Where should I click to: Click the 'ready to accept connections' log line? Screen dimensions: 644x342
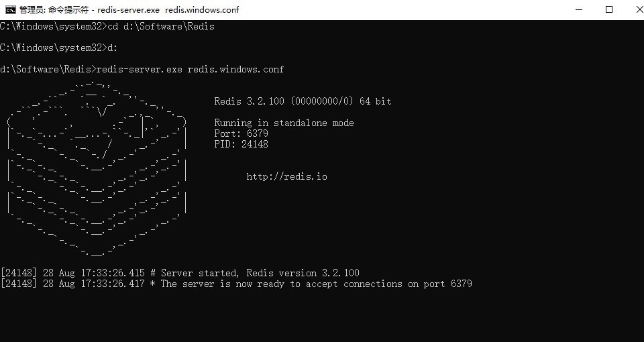pyautogui.click(x=236, y=284)
